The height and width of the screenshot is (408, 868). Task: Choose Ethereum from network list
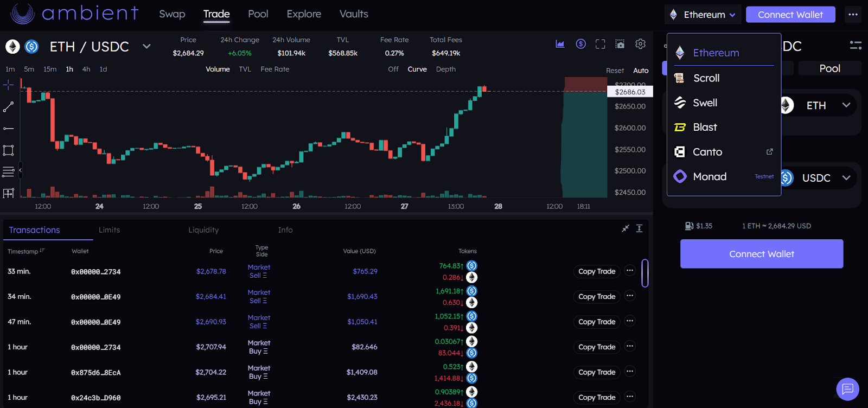pyautogui.click(x=724, y=53)
